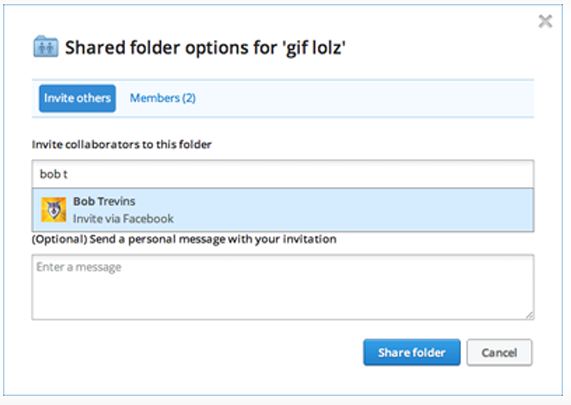The height and width of the screenshot is (405, 571).
Task: Click the message box resize grip
Action: click(x=530, y=315)
